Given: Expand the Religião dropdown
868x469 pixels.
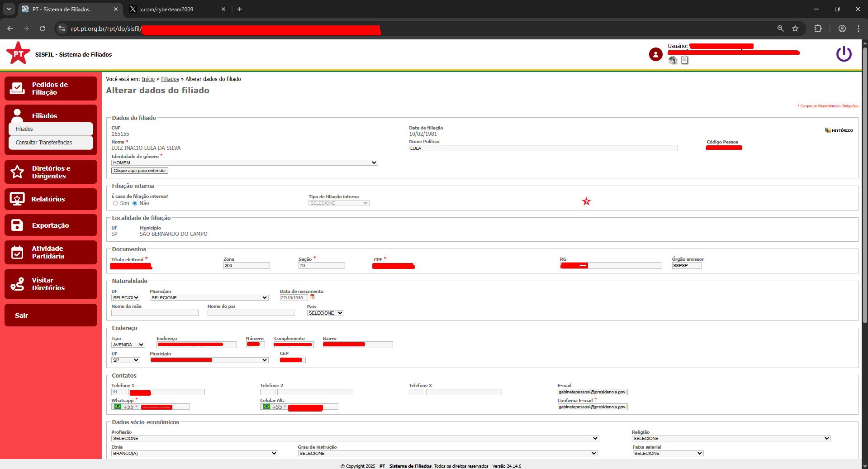Looking at the screenshot, I should [x=731, y=438].
